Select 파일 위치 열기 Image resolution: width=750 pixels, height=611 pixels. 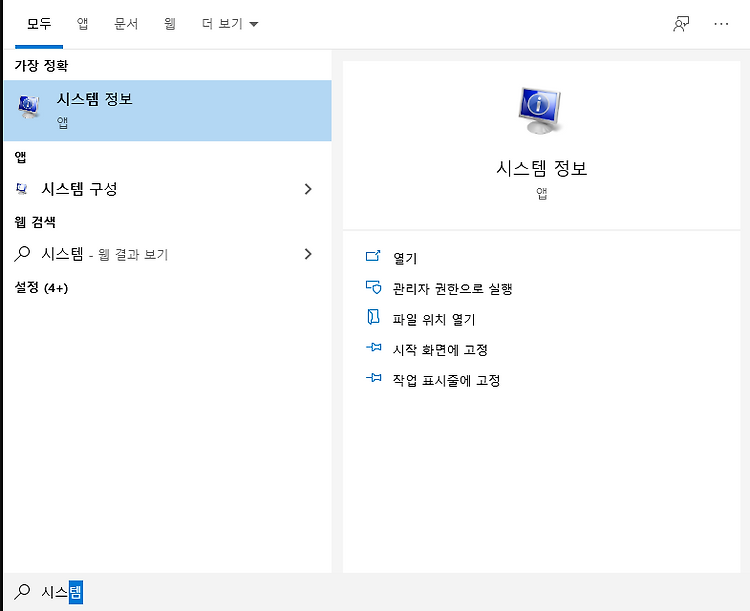pyautogui.click(x=434, y=319)
